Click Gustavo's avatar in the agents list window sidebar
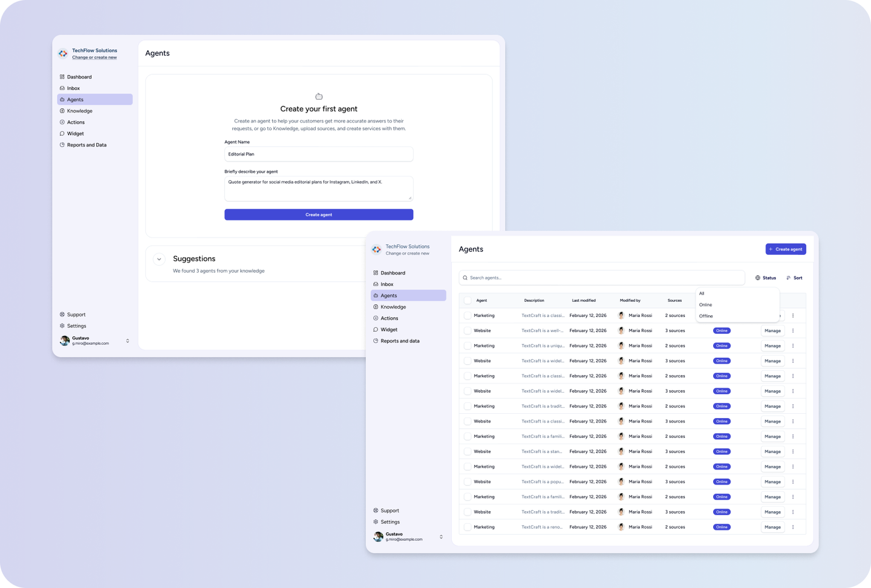The image size is (871, 588). coord(378,537)
